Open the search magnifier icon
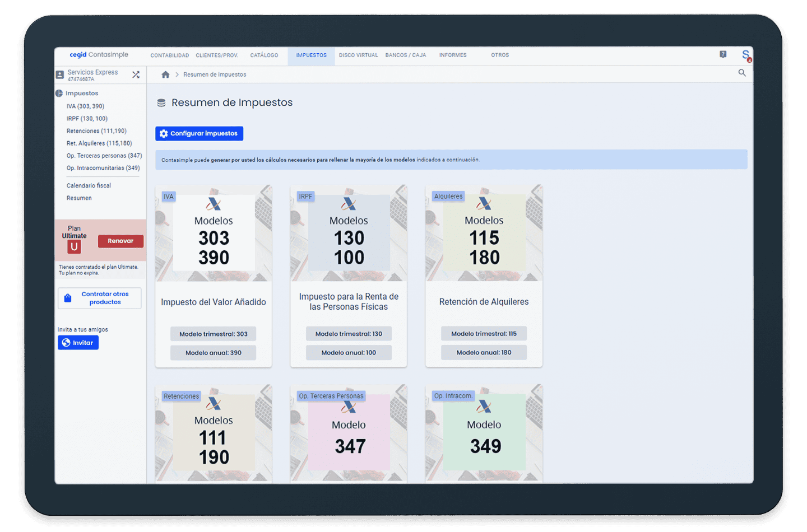 [x=742, y=73]
